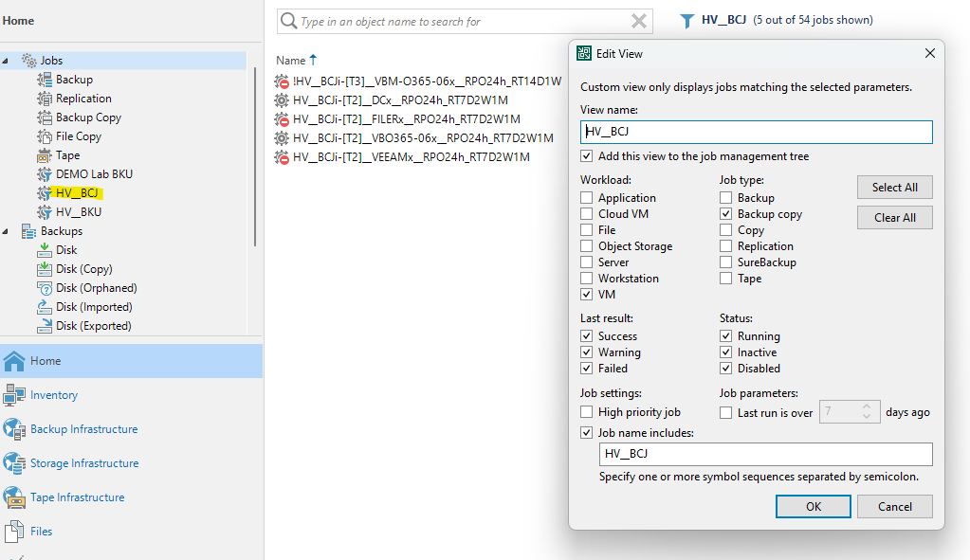This screenshot has height=560, width=970.
Task: Click the Inventory icon in navigation
Action: coord(14,395)
